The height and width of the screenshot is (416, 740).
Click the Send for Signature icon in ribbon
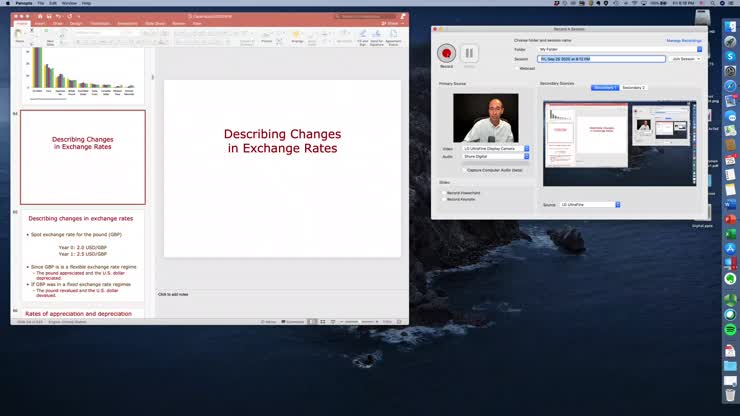pyautogui.click(x=377, y=38)
